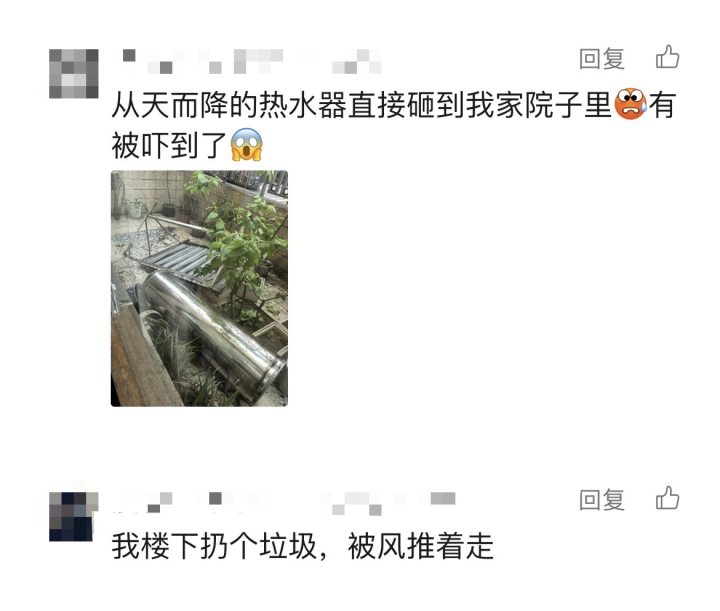Click the green plant in the photo
720x611 pixels.
(241, 239)
